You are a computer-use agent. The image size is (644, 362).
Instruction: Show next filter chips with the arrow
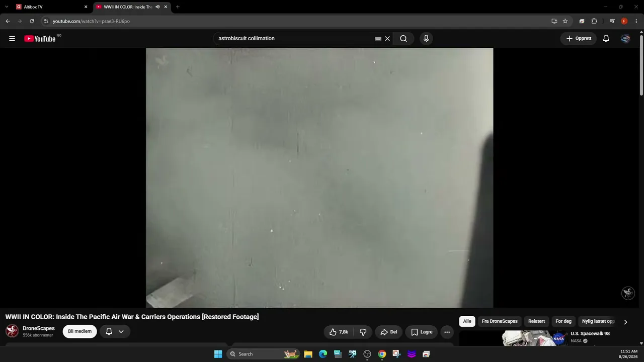[625, 322]
